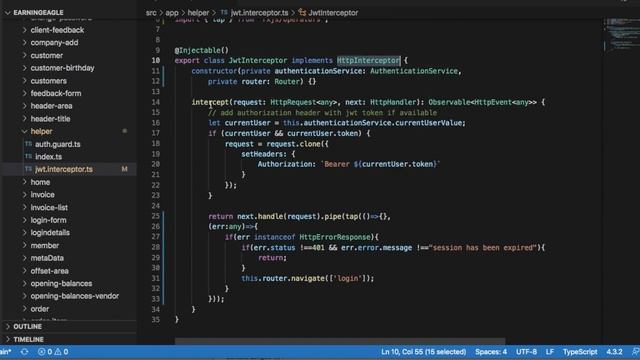Click the intercept method name
Viewport: 640px width, 360px height.
coord(210,102)
